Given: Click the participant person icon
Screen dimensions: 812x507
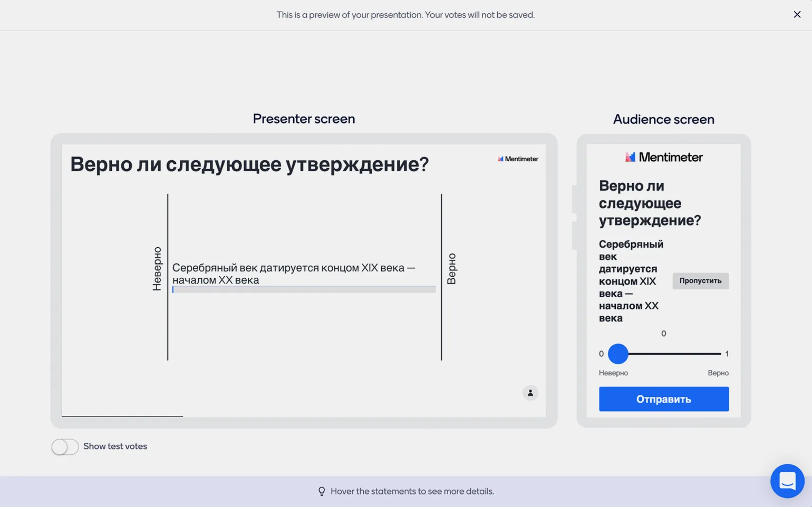Looking at the screenshot, I should [530, 393].
